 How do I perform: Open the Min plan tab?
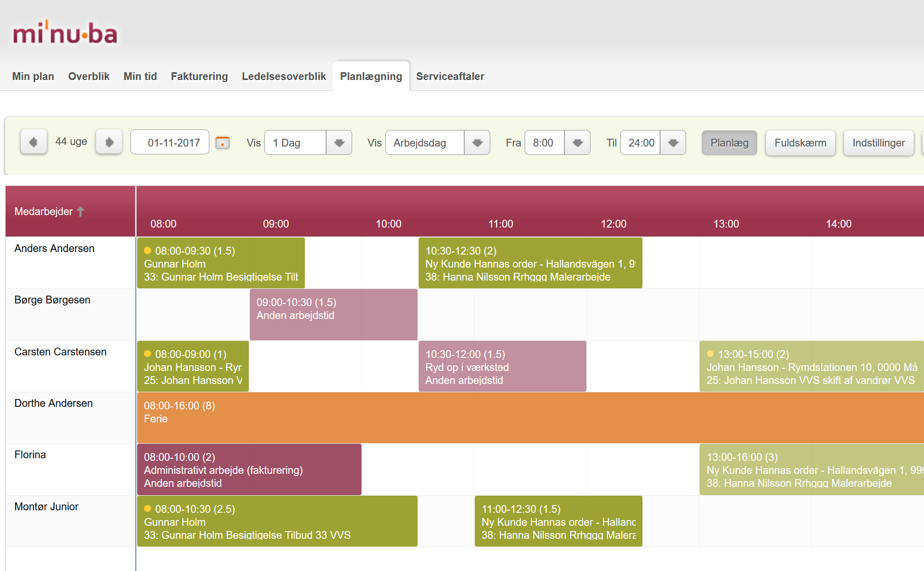click(33, 76)
